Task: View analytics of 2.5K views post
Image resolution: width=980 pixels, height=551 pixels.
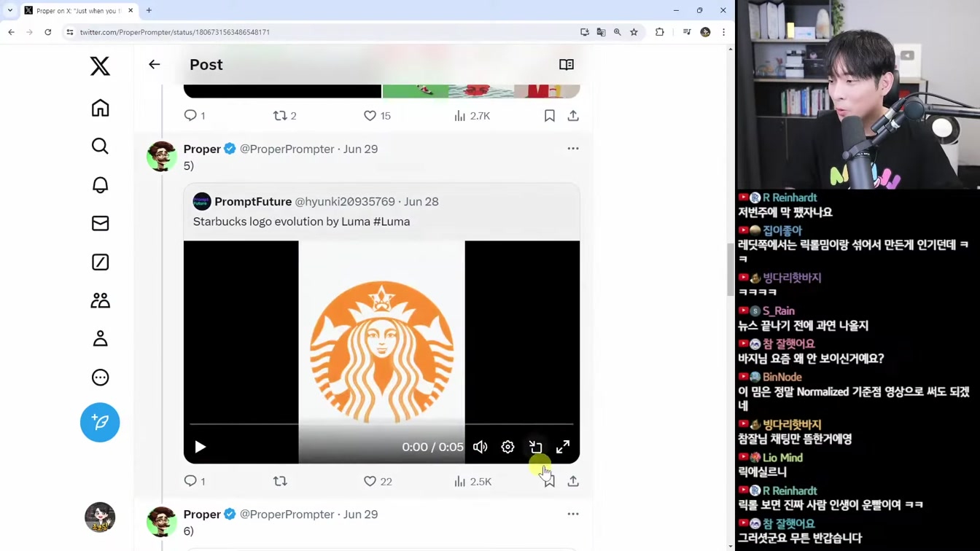Action: click(472, 481)
